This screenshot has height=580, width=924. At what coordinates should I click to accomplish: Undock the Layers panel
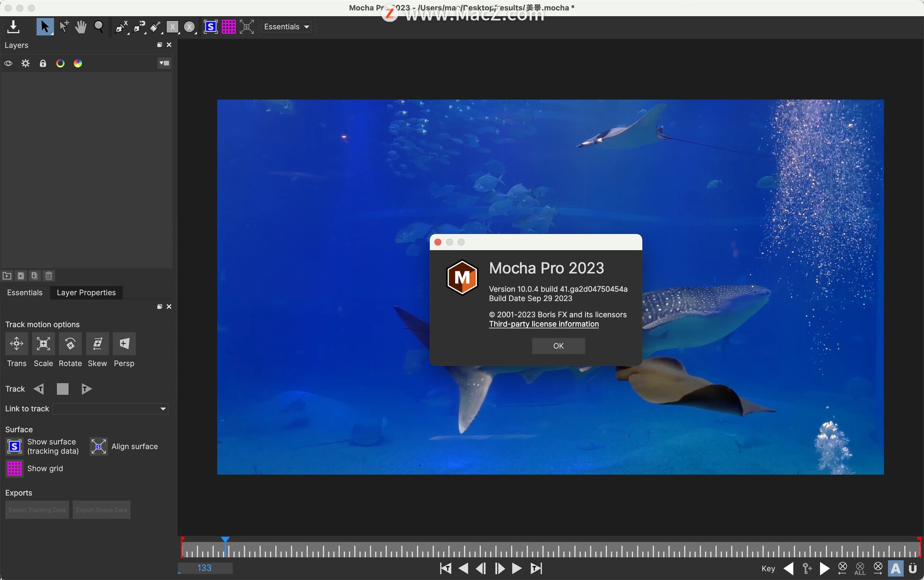(160, 45)
